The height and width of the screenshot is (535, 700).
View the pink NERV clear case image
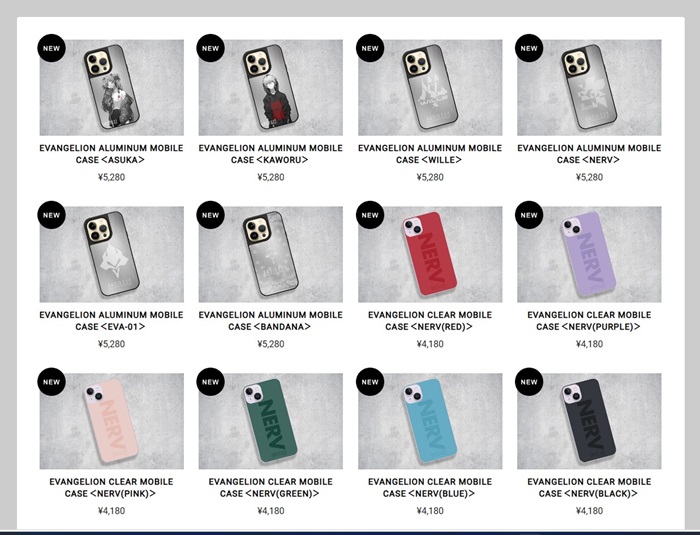(112, 421)
